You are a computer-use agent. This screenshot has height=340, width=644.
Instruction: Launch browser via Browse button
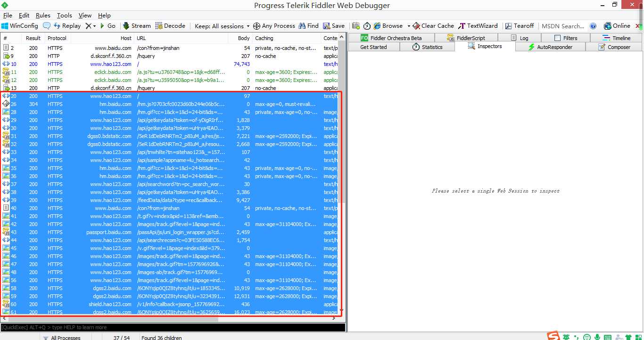pyautogui.click(x=388, y=26)
